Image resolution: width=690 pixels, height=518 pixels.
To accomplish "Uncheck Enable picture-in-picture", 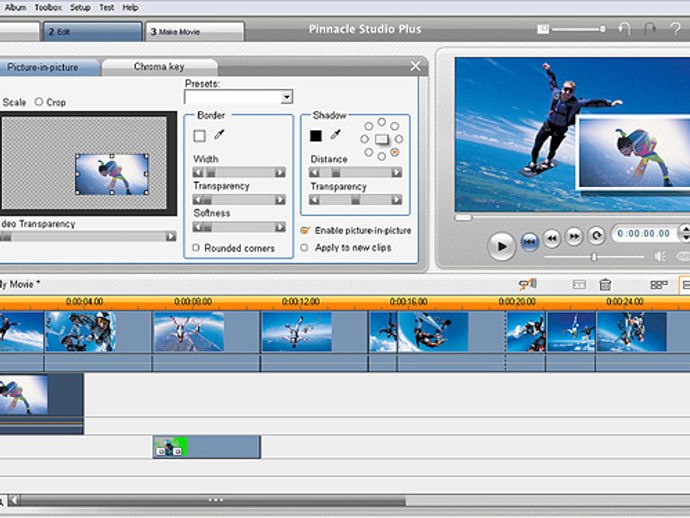I will [x=305, y=230].
